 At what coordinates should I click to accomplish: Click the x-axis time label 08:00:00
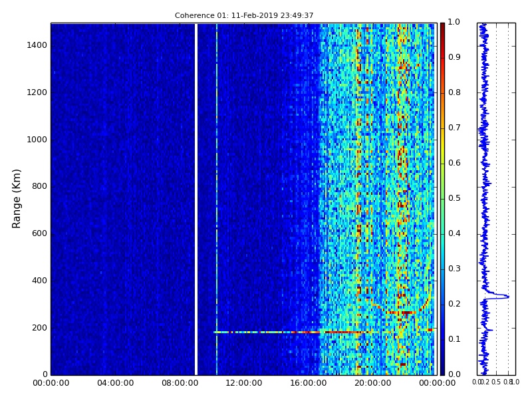tap(180, 383)
